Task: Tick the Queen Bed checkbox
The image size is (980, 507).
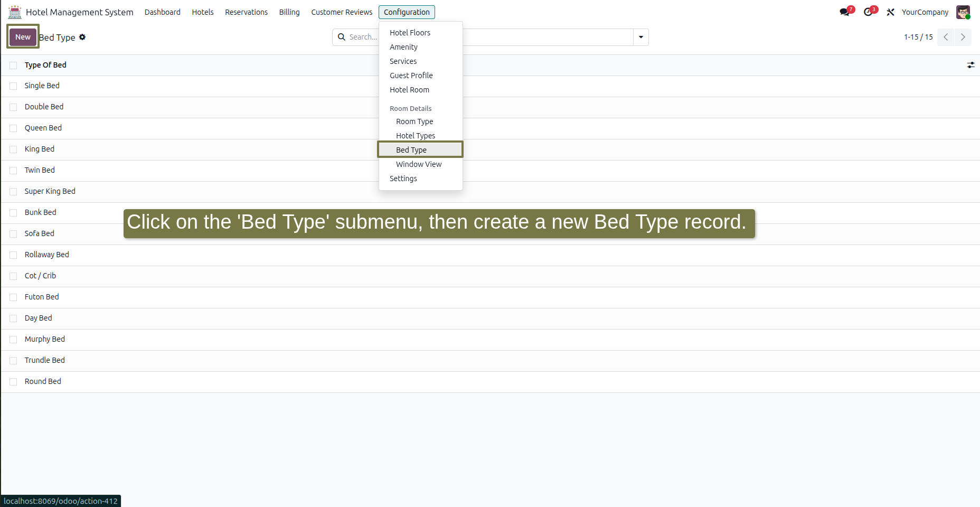Action: (13, 128)
